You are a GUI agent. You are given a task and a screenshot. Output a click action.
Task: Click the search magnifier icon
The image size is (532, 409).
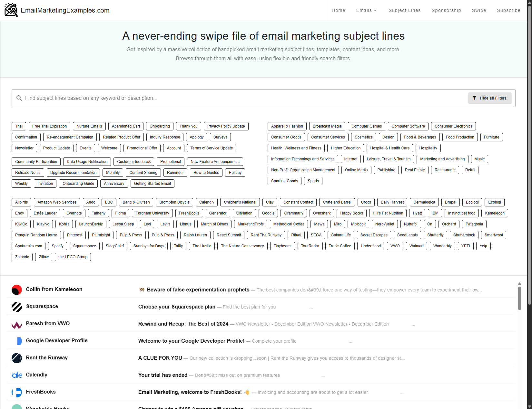coord(19,98)
